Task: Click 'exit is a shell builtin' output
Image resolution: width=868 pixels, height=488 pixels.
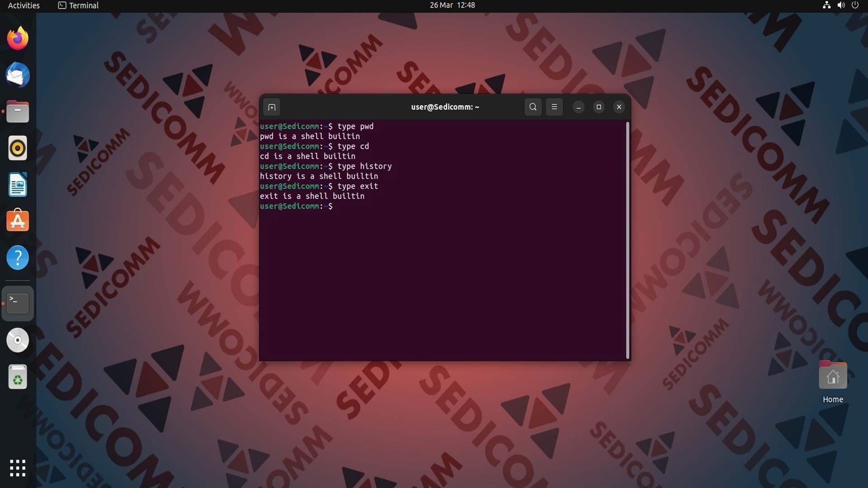Action: [x=312, y=196]
